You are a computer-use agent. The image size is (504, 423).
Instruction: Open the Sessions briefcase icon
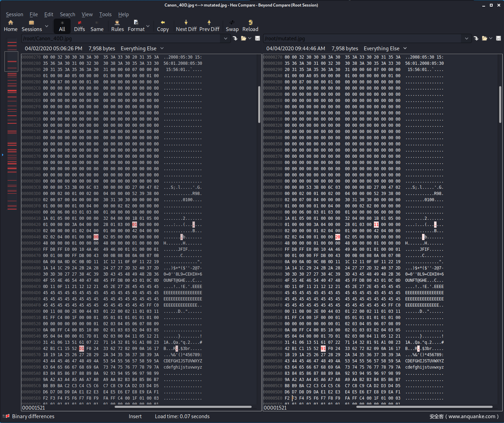coord(32,23)
